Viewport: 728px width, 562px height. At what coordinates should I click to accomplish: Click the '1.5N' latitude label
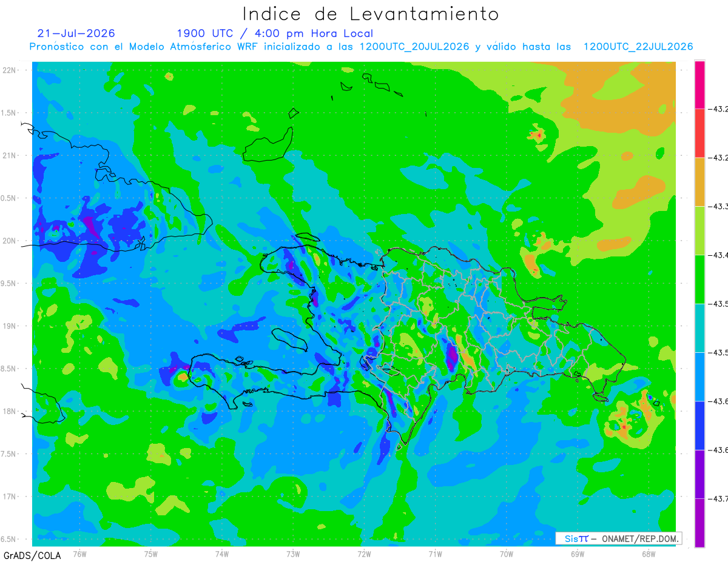tap(9, 113)
